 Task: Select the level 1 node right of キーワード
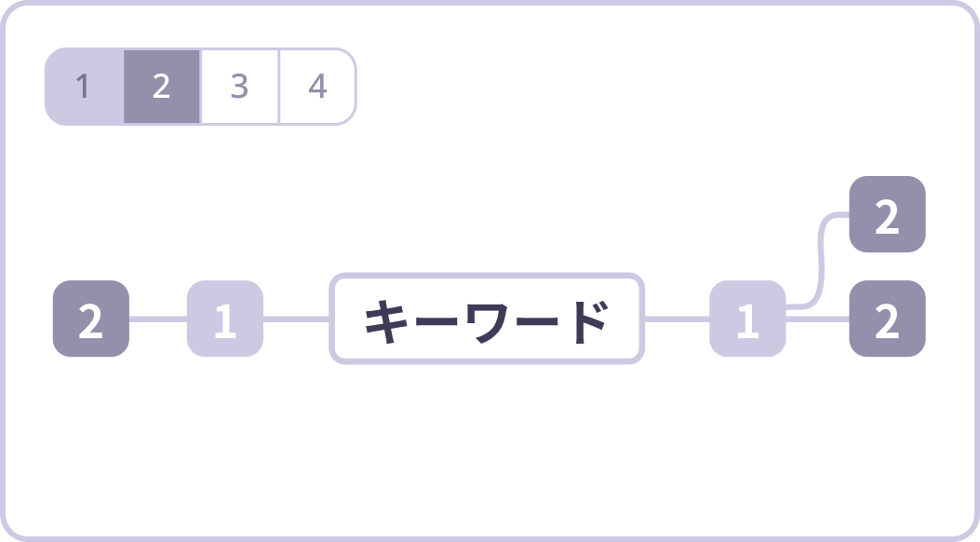click(x=747, y=318)
